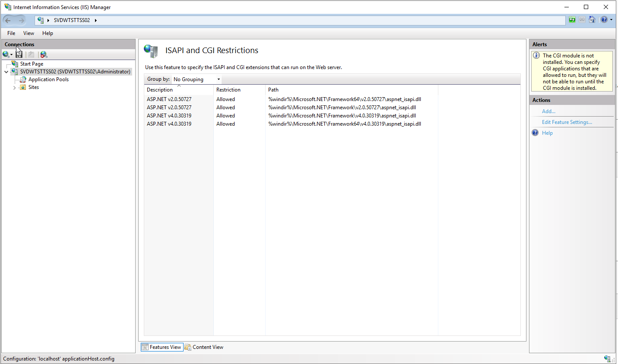Click the Application Pools icon in the tree
Image resolution: width=618 pixels, height=364 pixels.
pyautogui.click(x=23, y=79)
